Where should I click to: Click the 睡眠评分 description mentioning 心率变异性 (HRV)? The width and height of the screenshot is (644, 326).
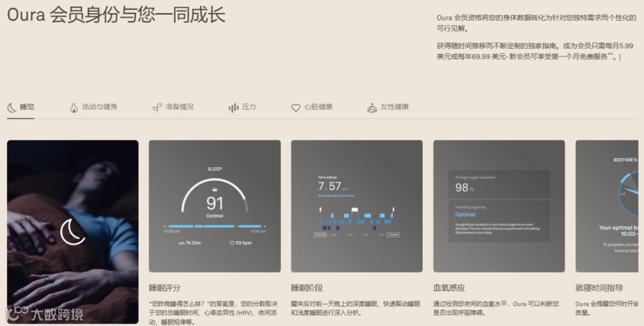[x=213, y=313]
